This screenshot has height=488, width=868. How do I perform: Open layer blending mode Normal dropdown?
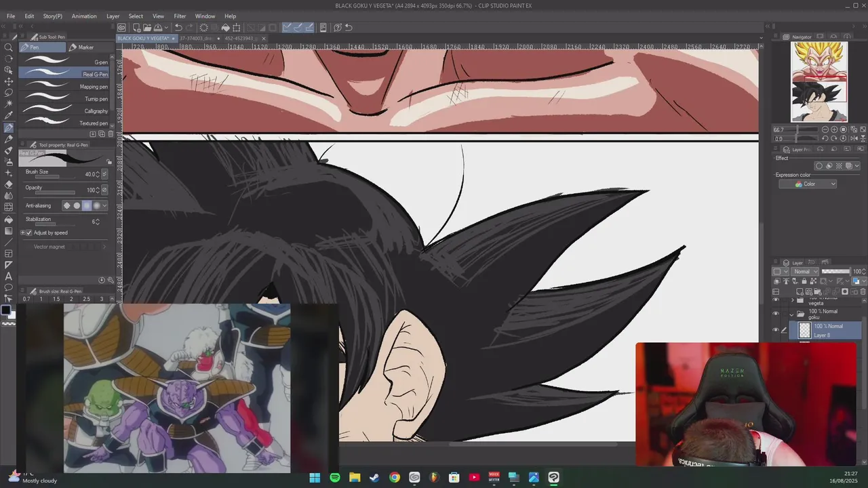[x=806, y=272]
